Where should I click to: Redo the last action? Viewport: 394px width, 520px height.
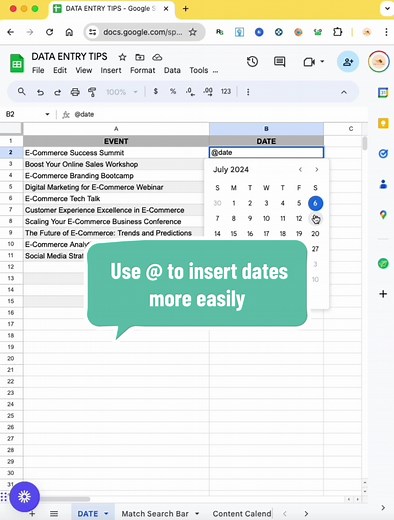click(x=57, y=92)
